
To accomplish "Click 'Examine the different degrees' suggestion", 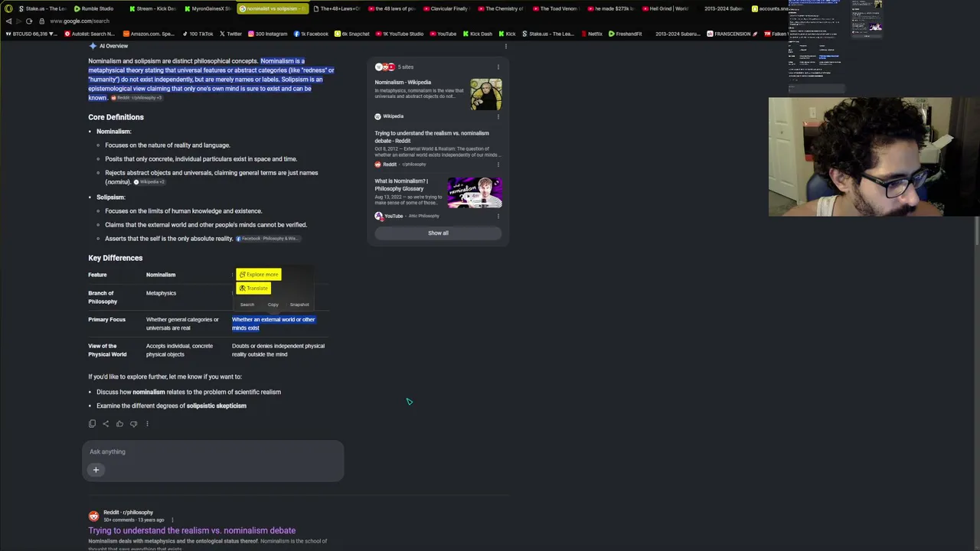I will click(x=171, y=406).
